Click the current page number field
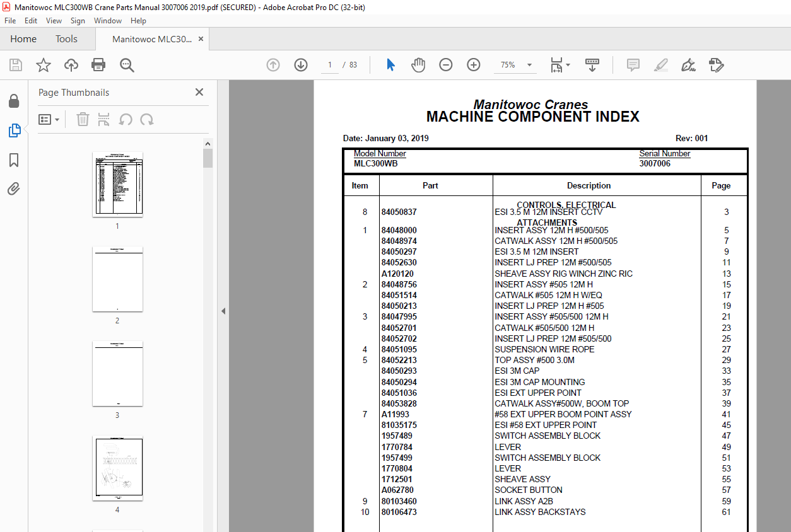Viewport: 791px width, 532px height. 330,65
